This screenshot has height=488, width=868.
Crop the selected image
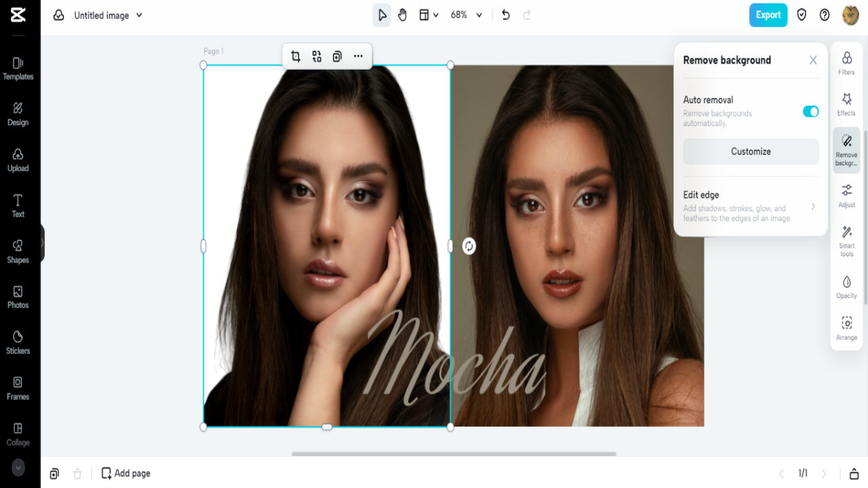coord(296,56)
